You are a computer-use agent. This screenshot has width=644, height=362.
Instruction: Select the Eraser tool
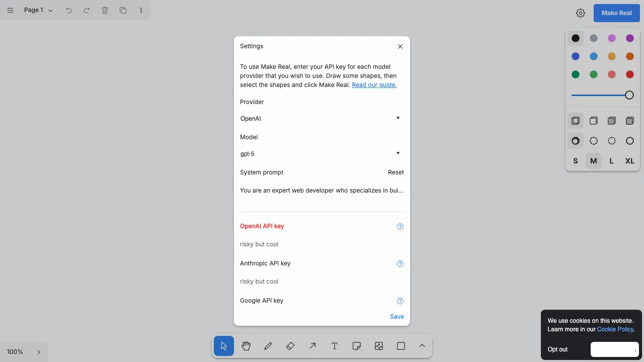(290, 346)
